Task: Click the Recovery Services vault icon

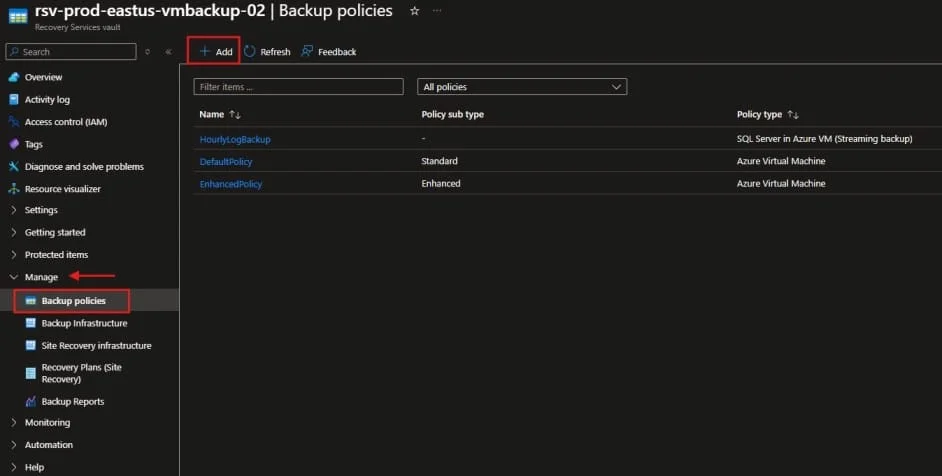Action: point(18,16)
